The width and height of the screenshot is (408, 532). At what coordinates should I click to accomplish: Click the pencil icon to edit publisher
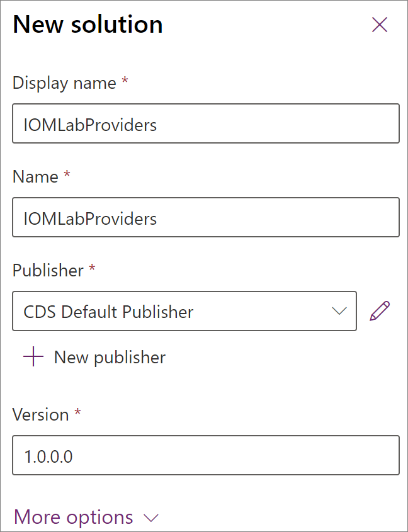(x=380, y=311)
